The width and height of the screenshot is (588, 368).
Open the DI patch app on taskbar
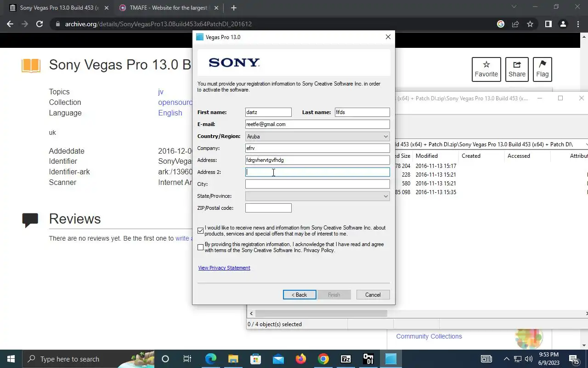[368, 359]
